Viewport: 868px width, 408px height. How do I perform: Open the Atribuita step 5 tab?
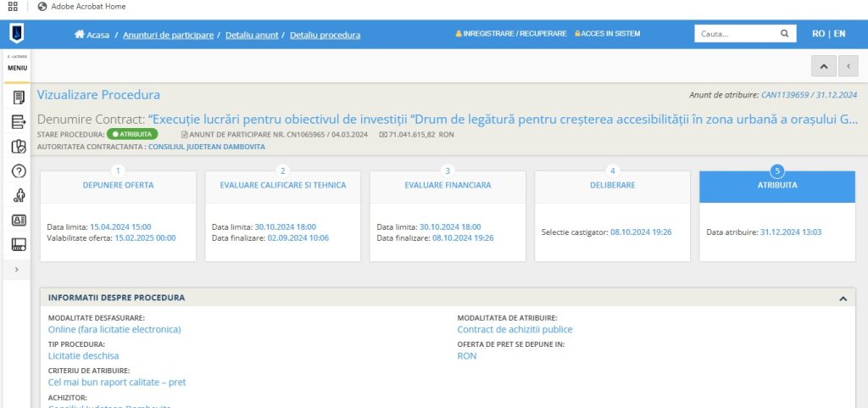(x=776, y=185)
